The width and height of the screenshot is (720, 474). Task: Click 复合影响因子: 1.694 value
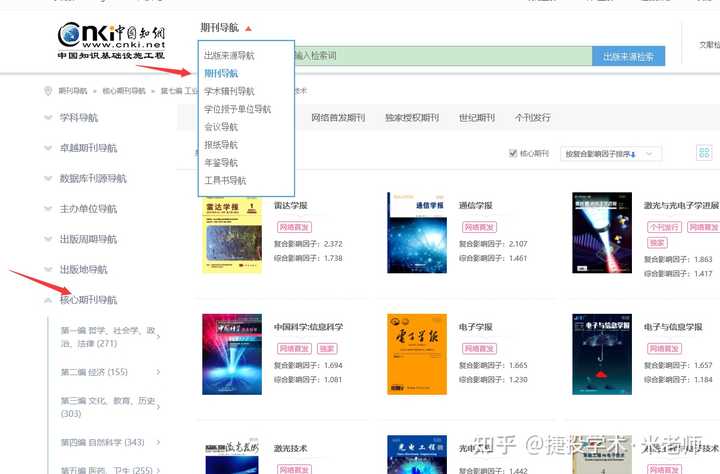[x=308, y=365]
